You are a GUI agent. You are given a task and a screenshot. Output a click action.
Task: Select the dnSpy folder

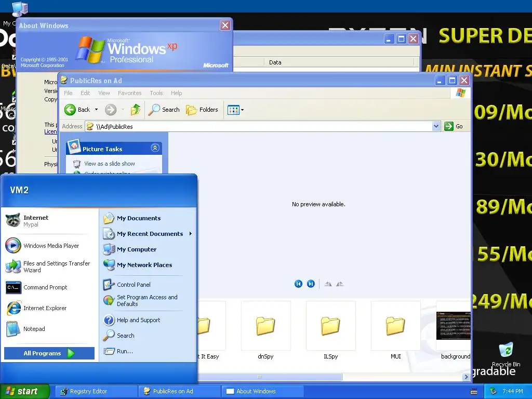(265, 330)
